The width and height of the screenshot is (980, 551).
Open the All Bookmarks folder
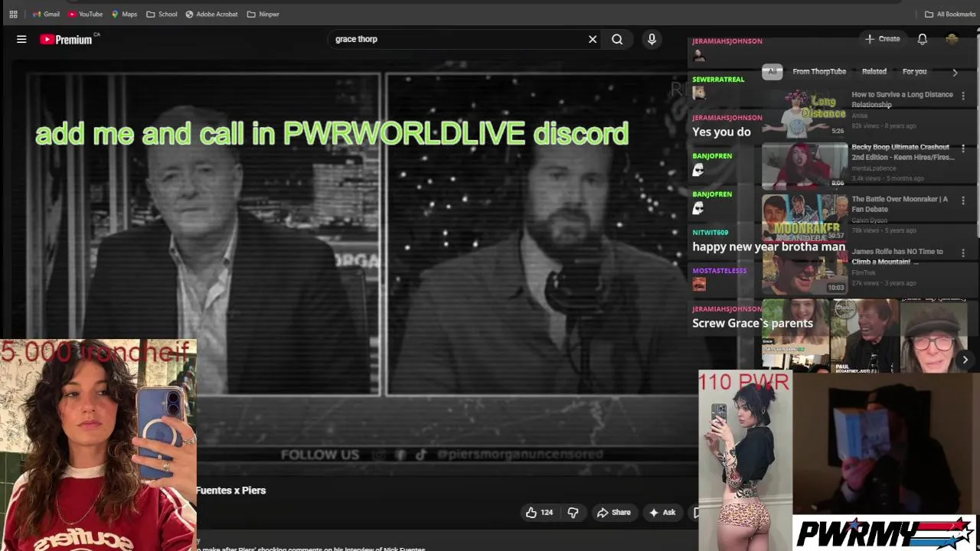(950, 14)
